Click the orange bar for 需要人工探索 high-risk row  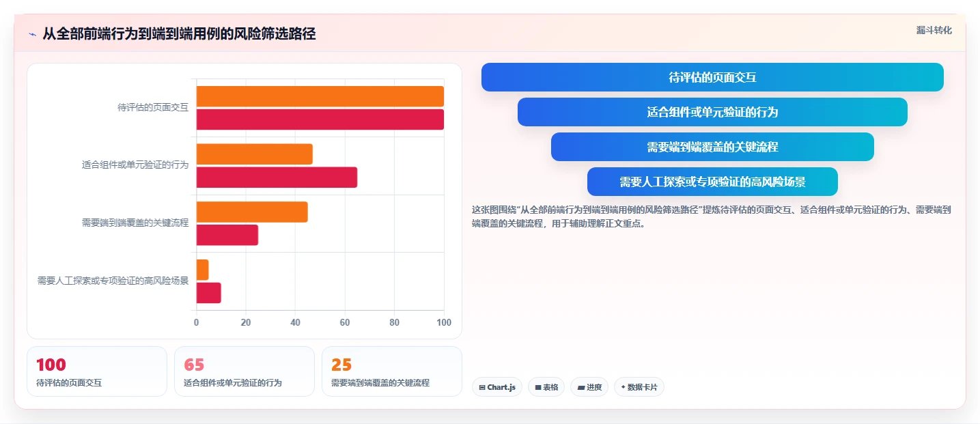(x=203, y=270)
